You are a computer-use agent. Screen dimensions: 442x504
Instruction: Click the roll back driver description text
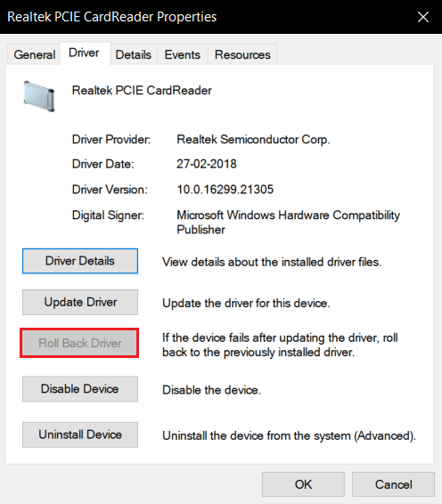pyautogui.click(x=280, y=345)
